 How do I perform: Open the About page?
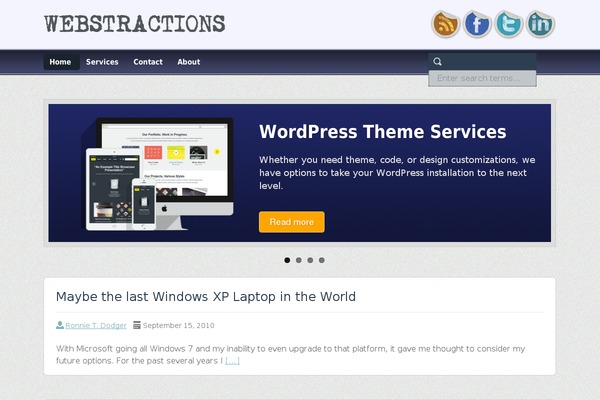tap(189, 62)
